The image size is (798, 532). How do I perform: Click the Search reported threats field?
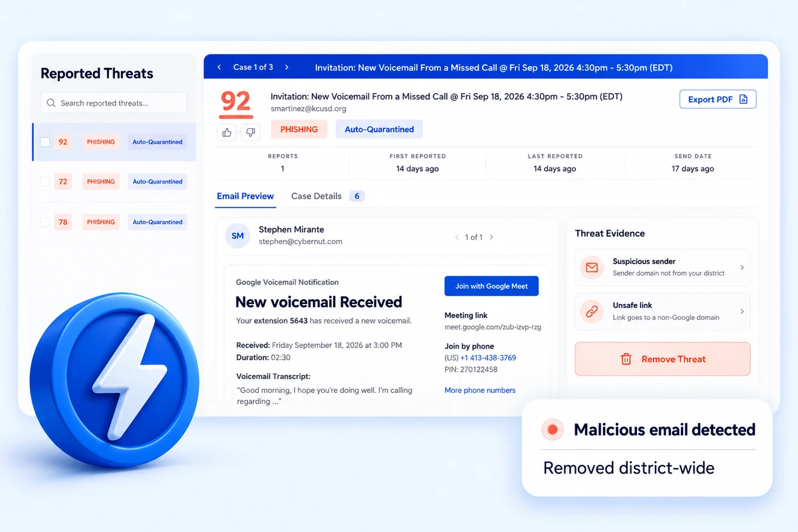pyautogui.click(x=114, y=103)
